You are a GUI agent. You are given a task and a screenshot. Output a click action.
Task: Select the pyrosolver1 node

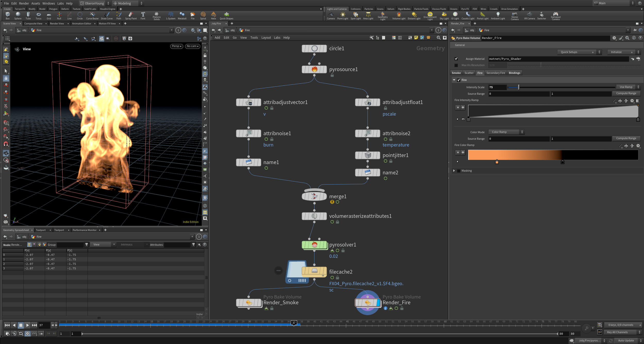click(x=314, y=245)
